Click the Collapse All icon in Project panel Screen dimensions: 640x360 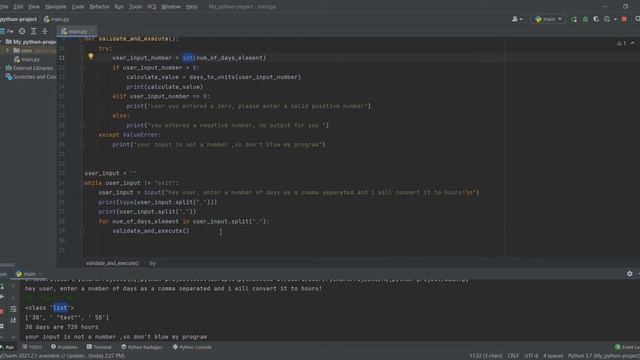[45, 31]
